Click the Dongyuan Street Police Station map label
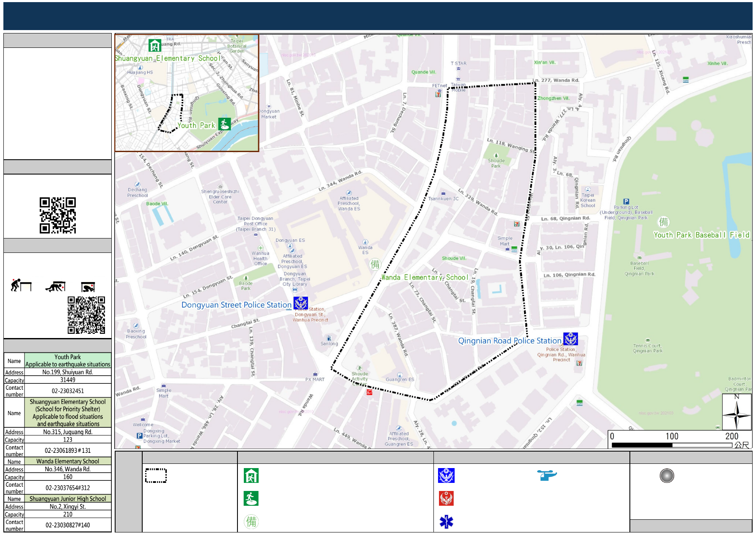756x535 pixels. [x=236, y=305]
